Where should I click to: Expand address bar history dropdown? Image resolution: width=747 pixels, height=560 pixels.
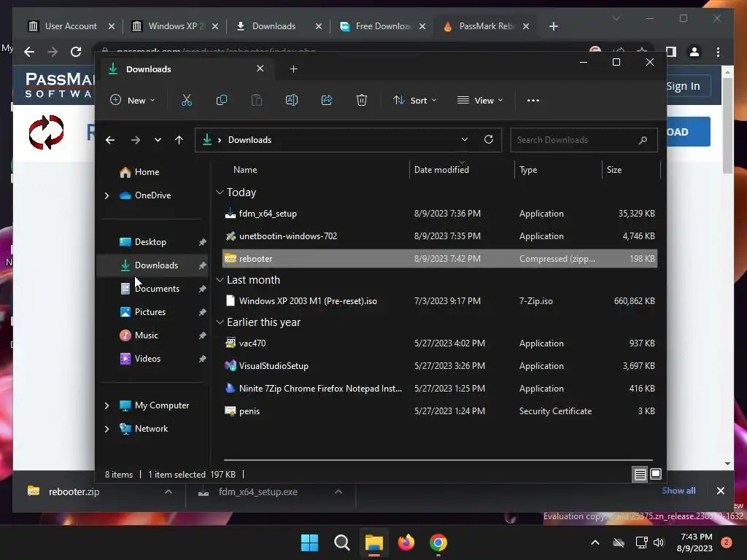coord(465,139)
